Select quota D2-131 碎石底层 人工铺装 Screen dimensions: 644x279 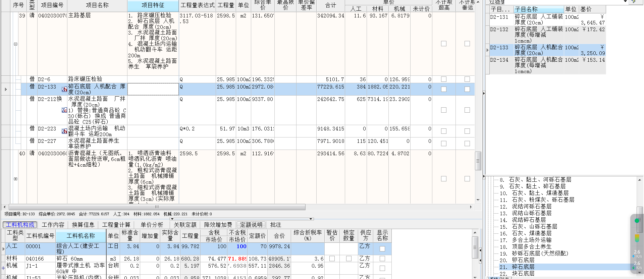tap(547, 19)
